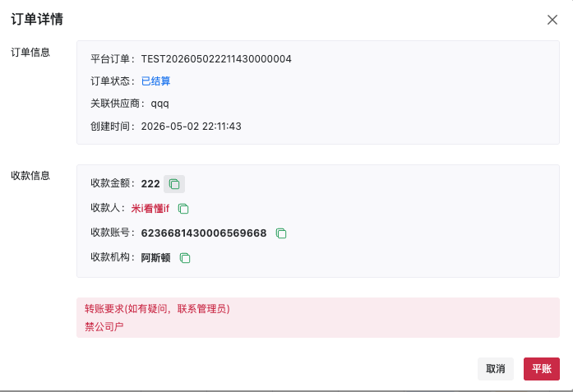The width and height of the screenshot is (573, 392).
Task: Close the 订单详情 dialog
Action: click(x=552, y=20)
